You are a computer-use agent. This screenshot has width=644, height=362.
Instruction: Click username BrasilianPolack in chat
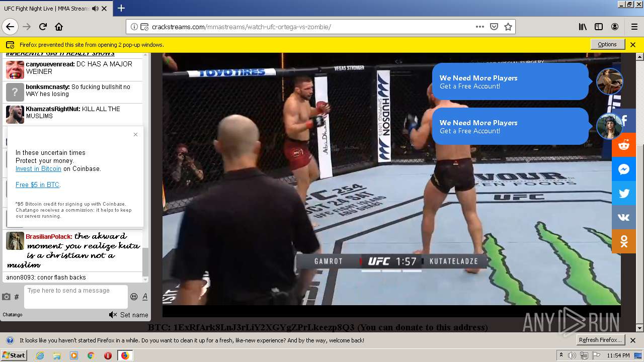pyautogui.click(x=49, y=236)
